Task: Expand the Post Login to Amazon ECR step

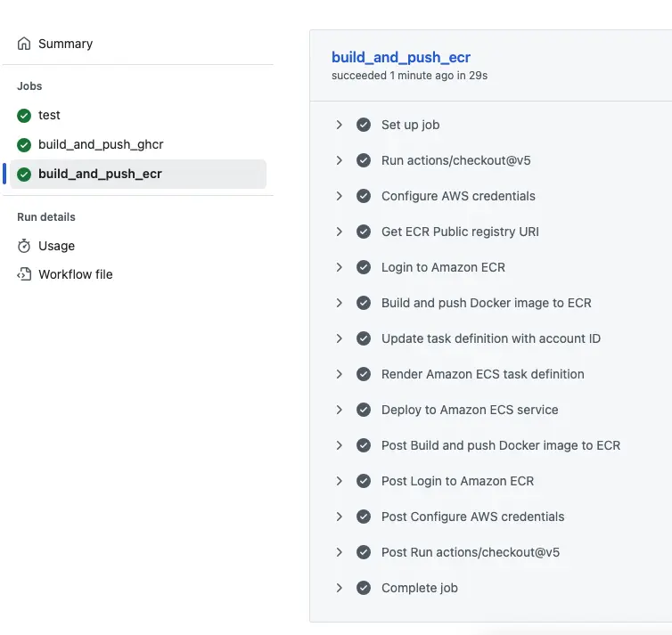Action: coord(339,481)
